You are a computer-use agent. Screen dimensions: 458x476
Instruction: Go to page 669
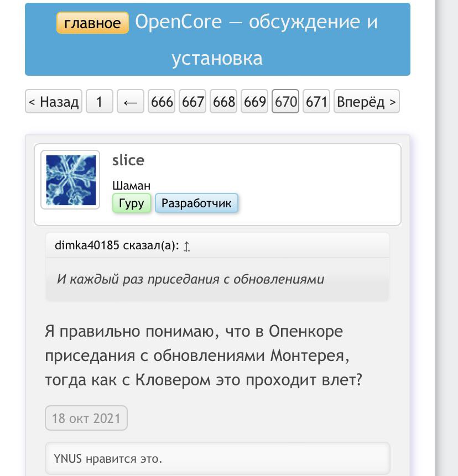click(x=254, y=101)
